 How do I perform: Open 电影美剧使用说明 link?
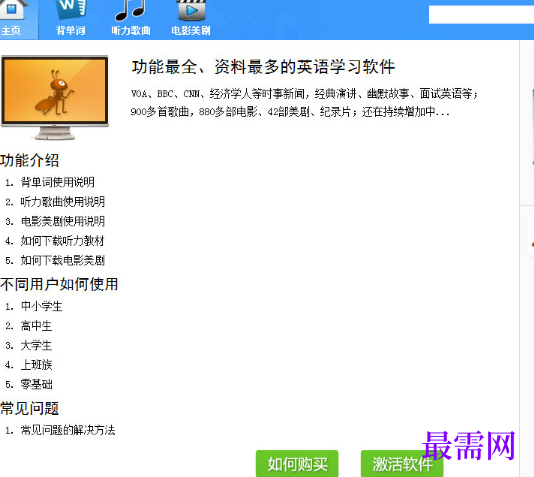pos(63,221)
